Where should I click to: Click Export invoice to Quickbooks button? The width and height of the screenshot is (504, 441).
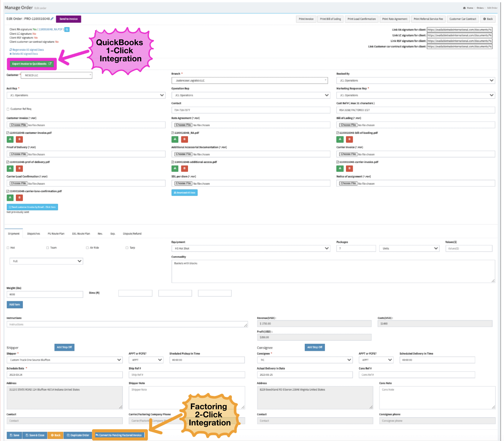click(32, 64)
